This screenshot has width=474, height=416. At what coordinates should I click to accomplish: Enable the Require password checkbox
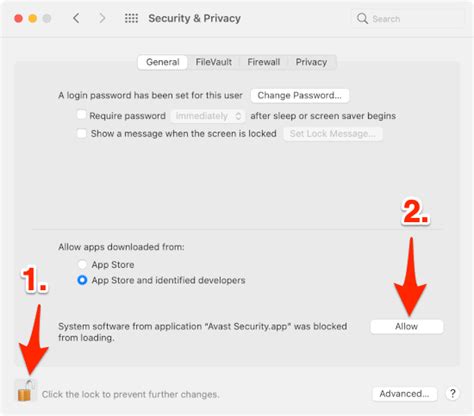coord(81,115)
